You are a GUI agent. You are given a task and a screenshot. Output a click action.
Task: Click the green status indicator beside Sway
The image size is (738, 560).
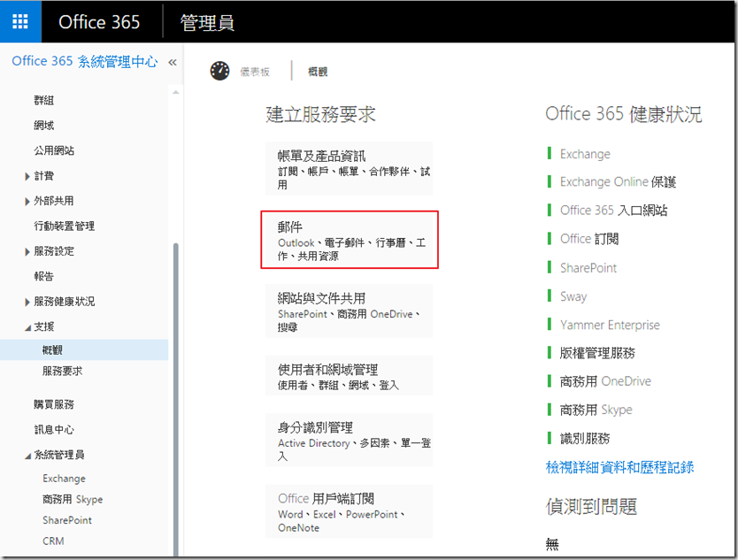pyautogui.click(x=550, y=296)
